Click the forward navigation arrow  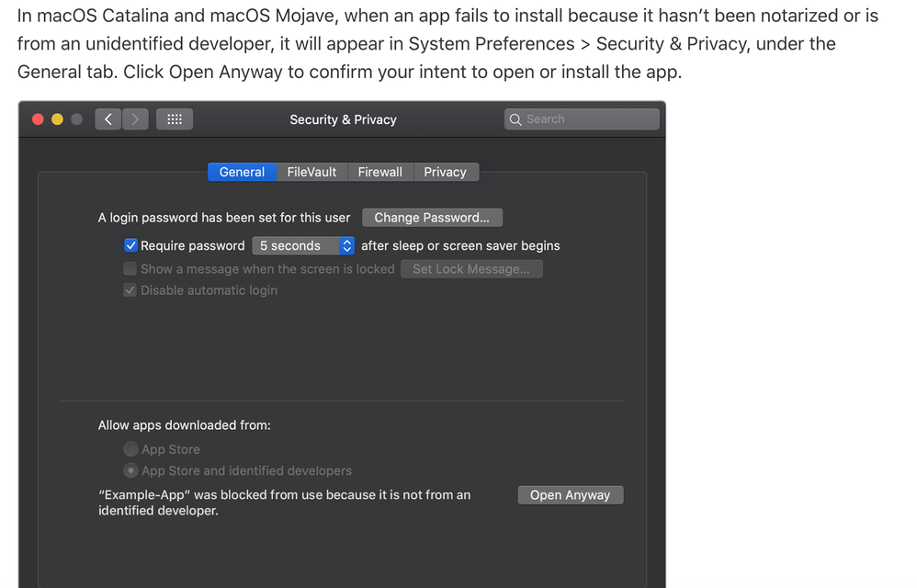tap(135, 119)
